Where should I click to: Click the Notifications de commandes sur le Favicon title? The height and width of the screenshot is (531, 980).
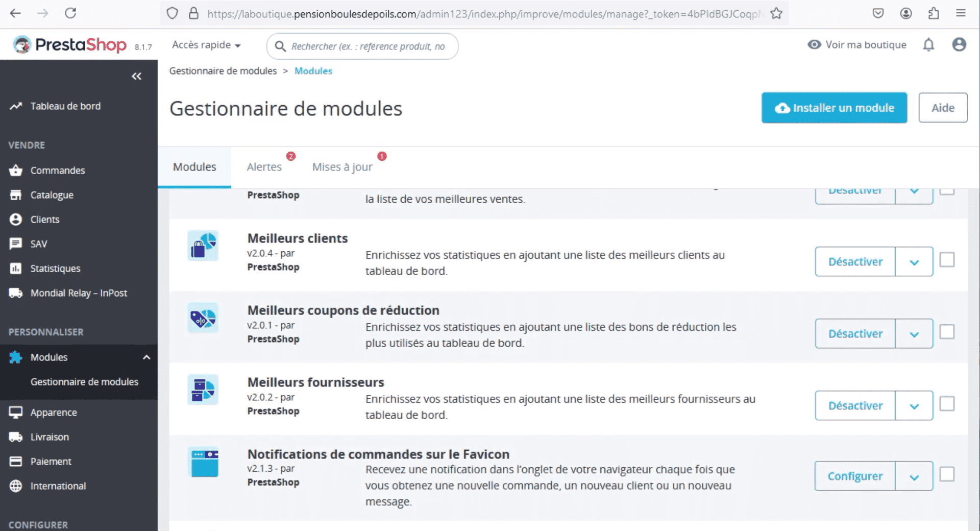[378, 454]
